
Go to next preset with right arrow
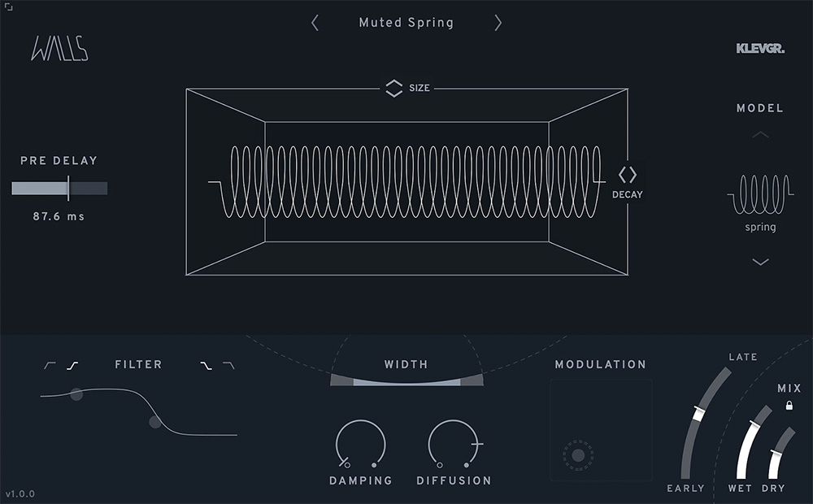[x=498, y=24]
